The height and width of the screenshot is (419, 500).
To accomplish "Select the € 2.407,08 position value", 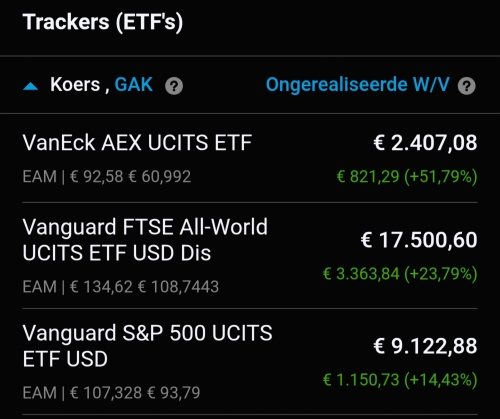I will click(425, 143).
